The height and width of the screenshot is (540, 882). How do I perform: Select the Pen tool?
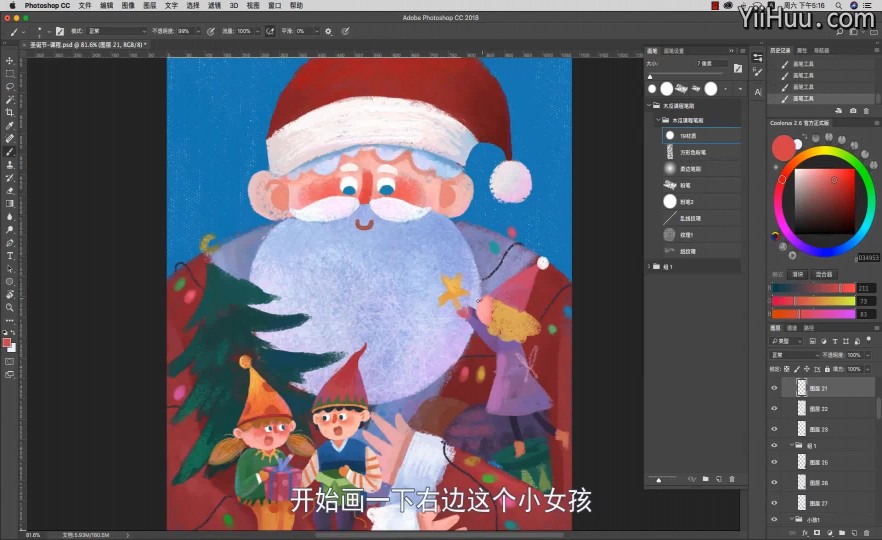tap(10, 243)
